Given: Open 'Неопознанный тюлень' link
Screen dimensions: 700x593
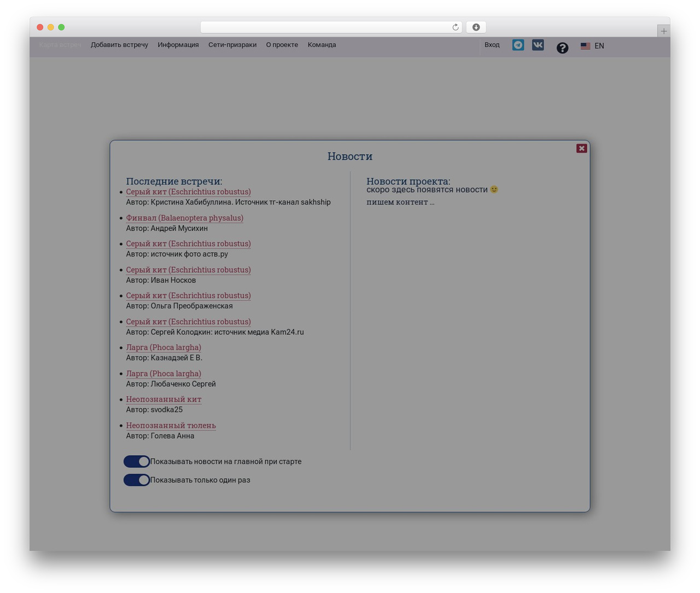Looking at the screenshot, I should (x=171, y=426).
